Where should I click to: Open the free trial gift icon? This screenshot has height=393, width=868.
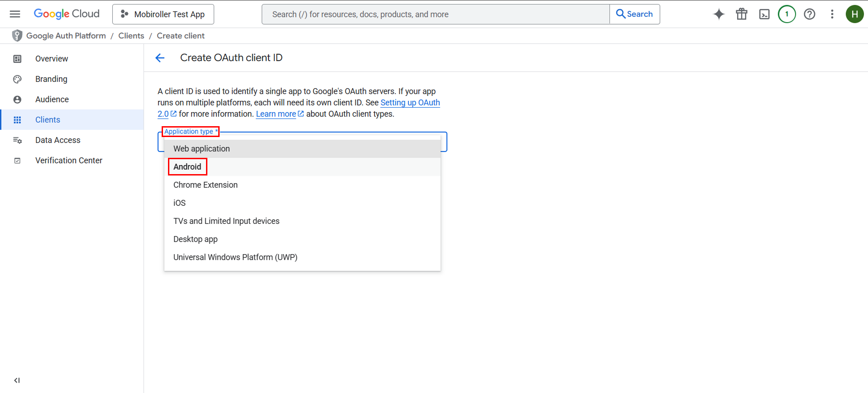[742, 14]
